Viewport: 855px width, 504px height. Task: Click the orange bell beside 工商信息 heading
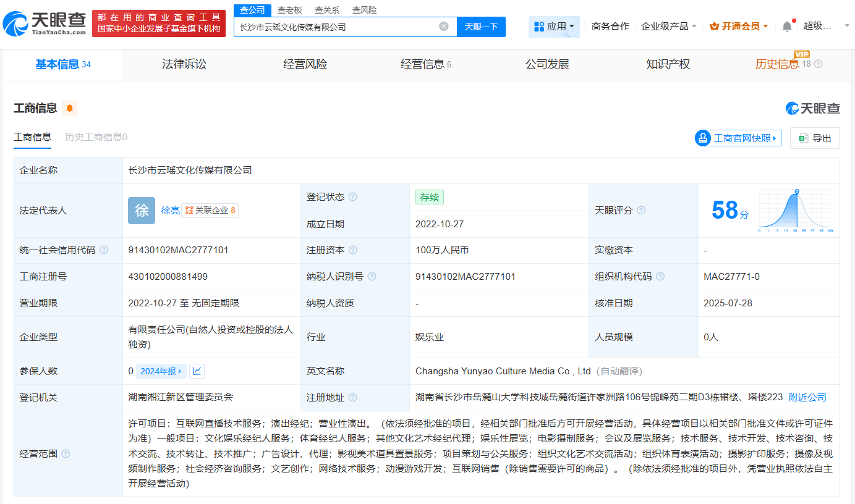click(69, 108)
